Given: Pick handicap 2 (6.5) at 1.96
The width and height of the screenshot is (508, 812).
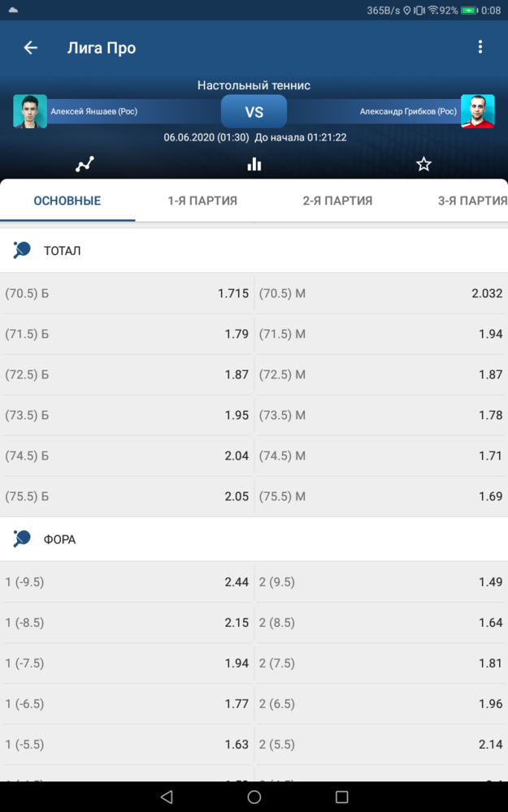Looking at the screenshot, I should coord(381,704).
